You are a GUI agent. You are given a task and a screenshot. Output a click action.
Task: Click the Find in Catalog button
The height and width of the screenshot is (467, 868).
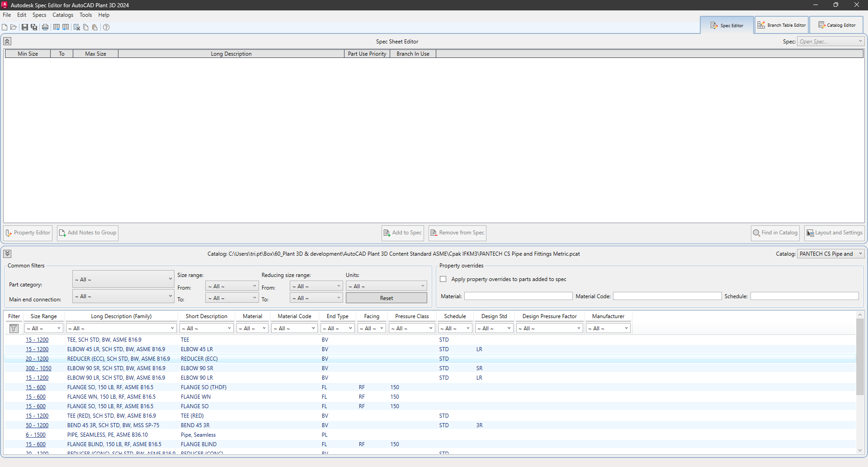[775, 233]
